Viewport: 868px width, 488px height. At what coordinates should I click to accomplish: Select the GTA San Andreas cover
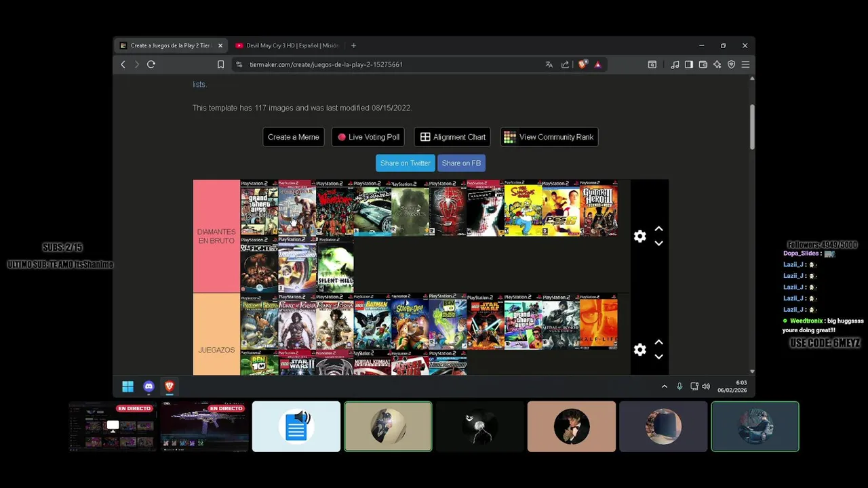(x=259, y=208)
